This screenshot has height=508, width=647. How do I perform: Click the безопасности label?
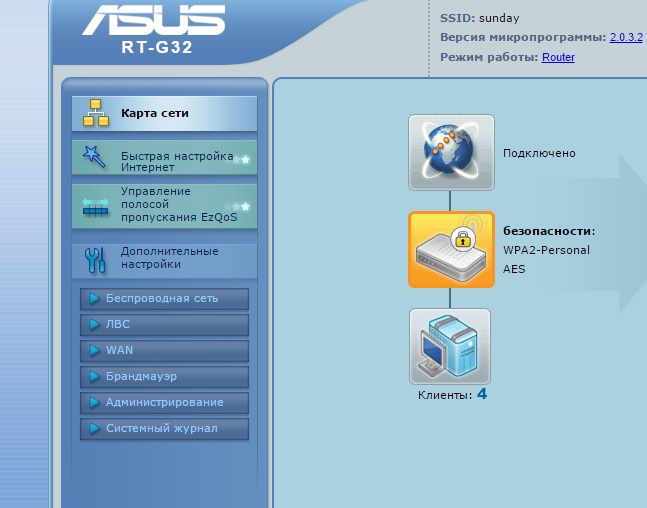pyautogui.click(x=549, y=231)
